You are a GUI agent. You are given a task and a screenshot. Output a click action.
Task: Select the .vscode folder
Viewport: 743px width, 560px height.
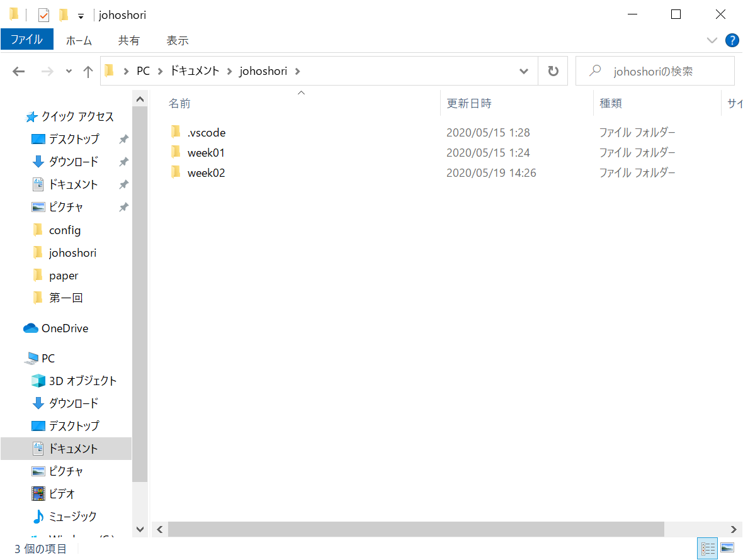click(x=207, y=133)
